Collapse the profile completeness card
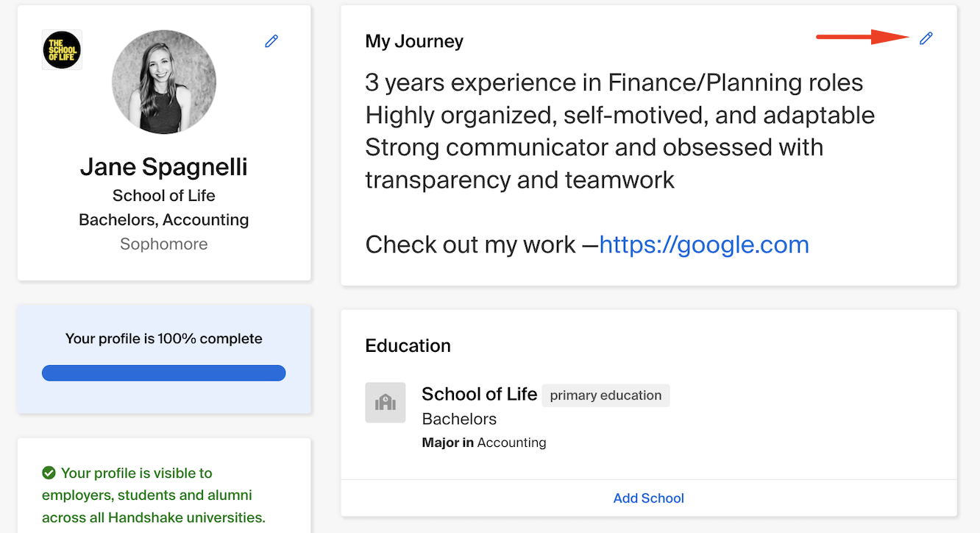This screenshot has width=980, height=533. point(163,339)
